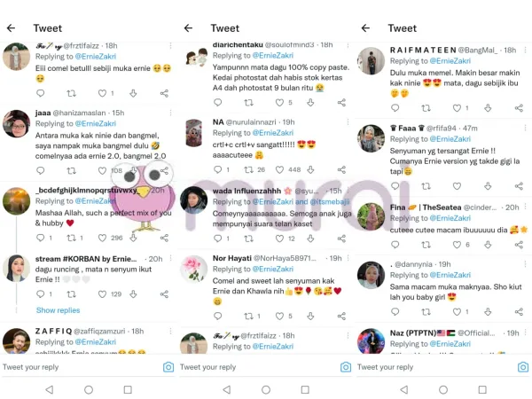The height and width of the screenshot is (399, 532).
Task: Open more options on jaaa's tweet
Action: [170, 113]
